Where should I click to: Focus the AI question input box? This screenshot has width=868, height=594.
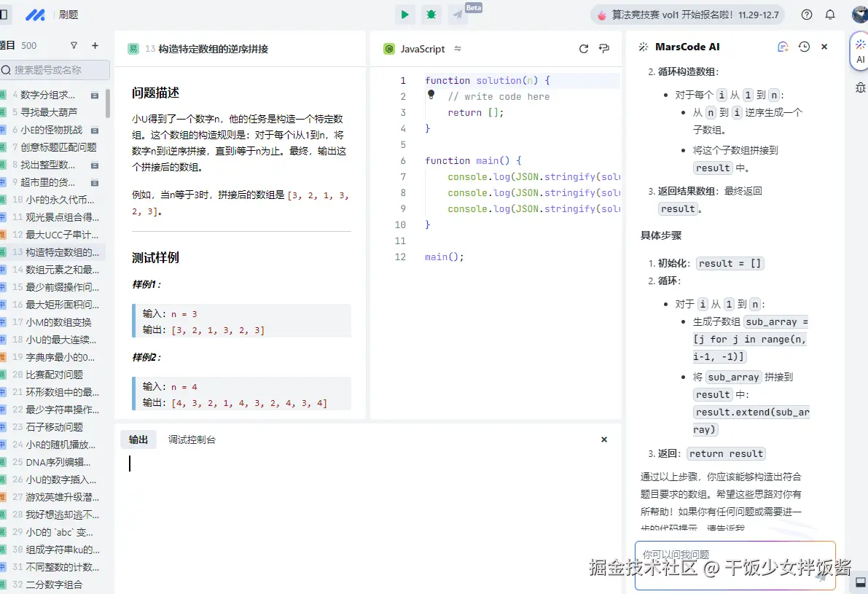(x=735, y=565)
